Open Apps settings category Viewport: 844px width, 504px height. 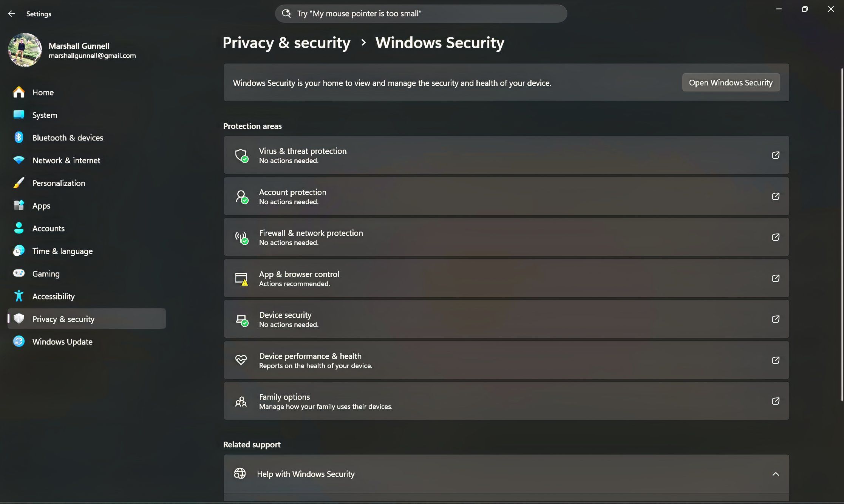point(87,206)
